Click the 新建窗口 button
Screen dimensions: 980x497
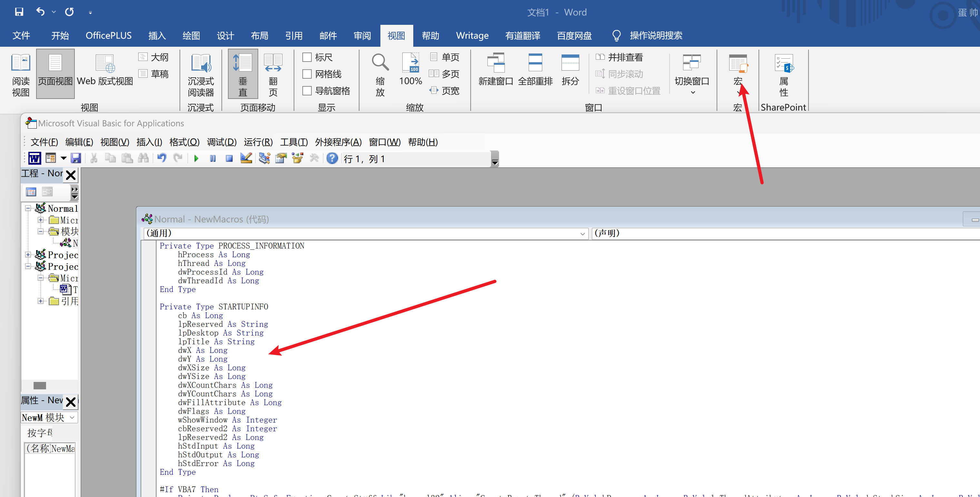click(x=496, y=70)
